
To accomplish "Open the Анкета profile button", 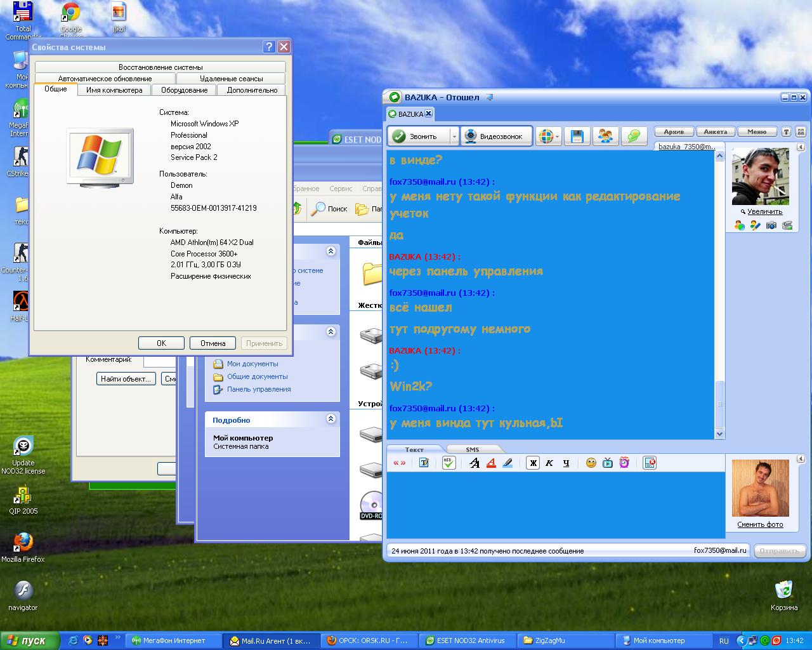I will point(716,132).
